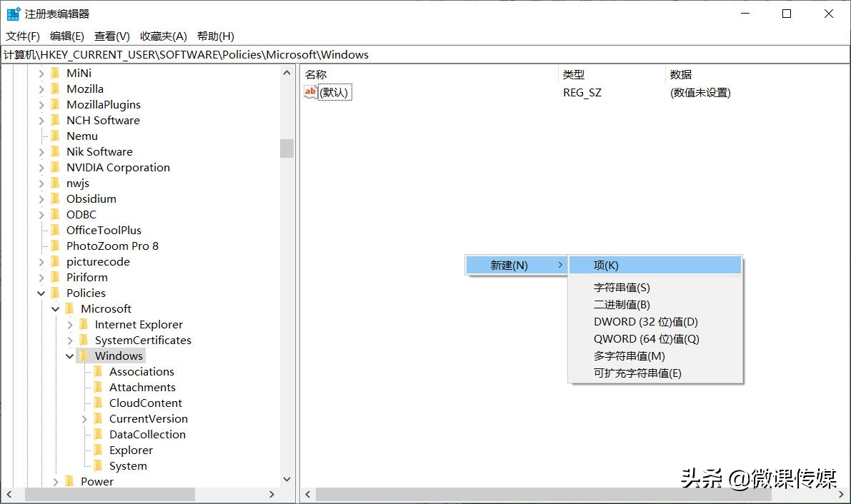
Task: Click the NVIDIA Corporation folder icon
Action: point(56,167)
